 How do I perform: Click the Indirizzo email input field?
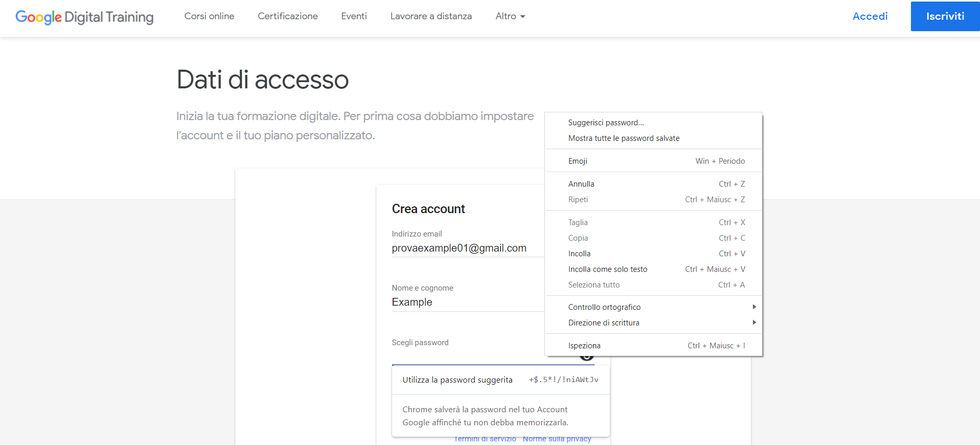click(467, 248)
